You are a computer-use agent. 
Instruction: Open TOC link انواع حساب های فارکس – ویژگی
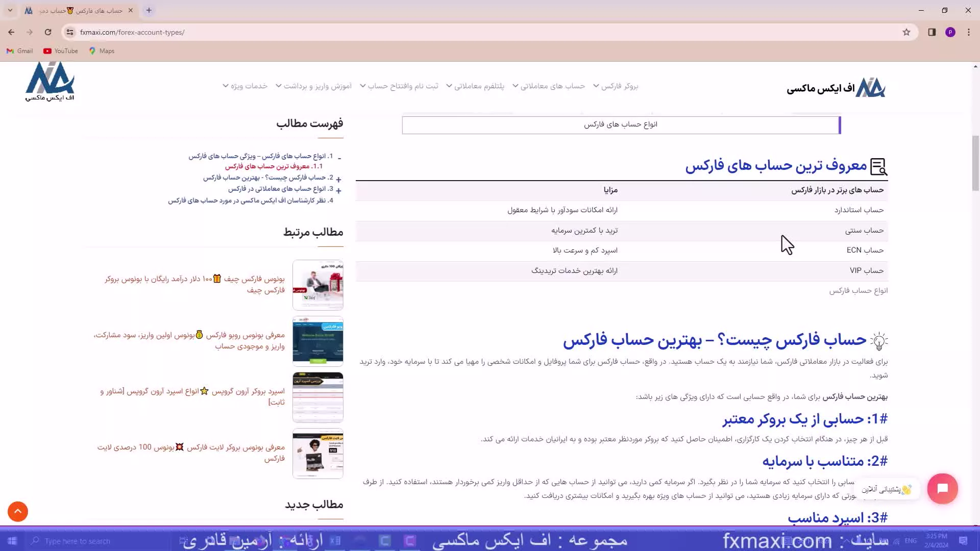[x=261, y=156]
